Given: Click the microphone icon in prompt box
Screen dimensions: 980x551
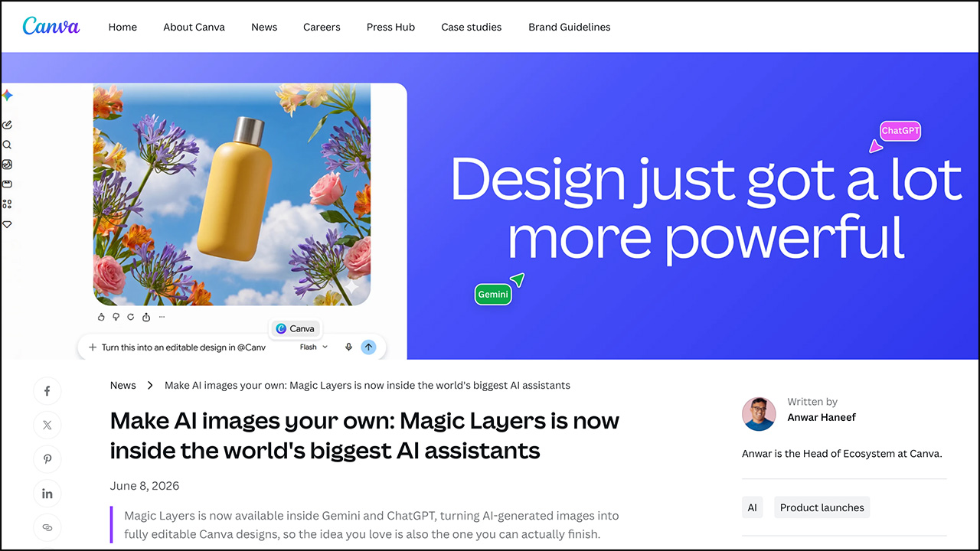Looking at the screenshot, I should 348,347.
